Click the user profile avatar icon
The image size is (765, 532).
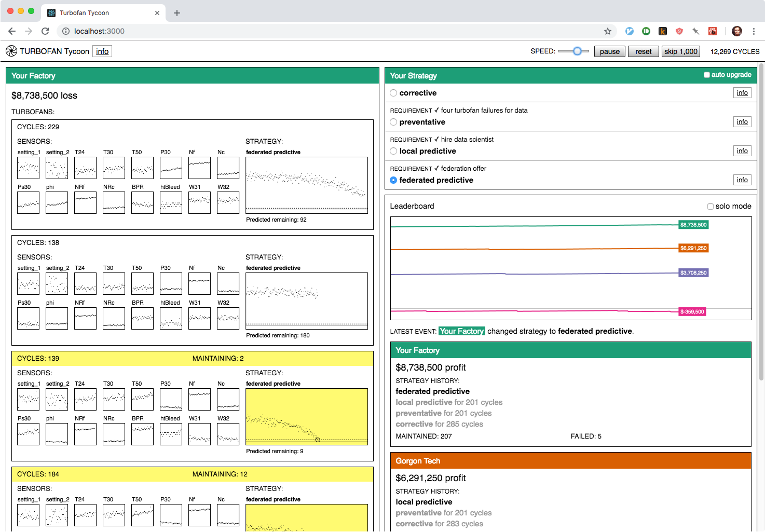[x=737, y=31]
